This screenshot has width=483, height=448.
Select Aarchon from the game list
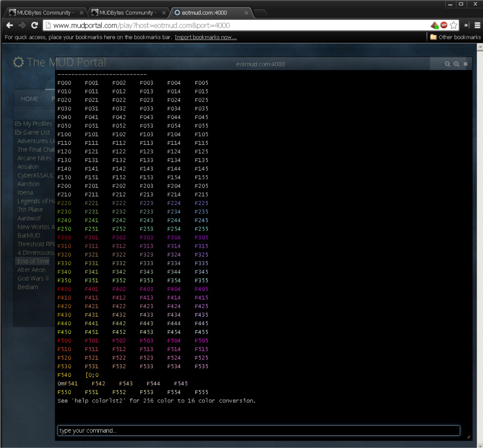[x=28, y=184]
